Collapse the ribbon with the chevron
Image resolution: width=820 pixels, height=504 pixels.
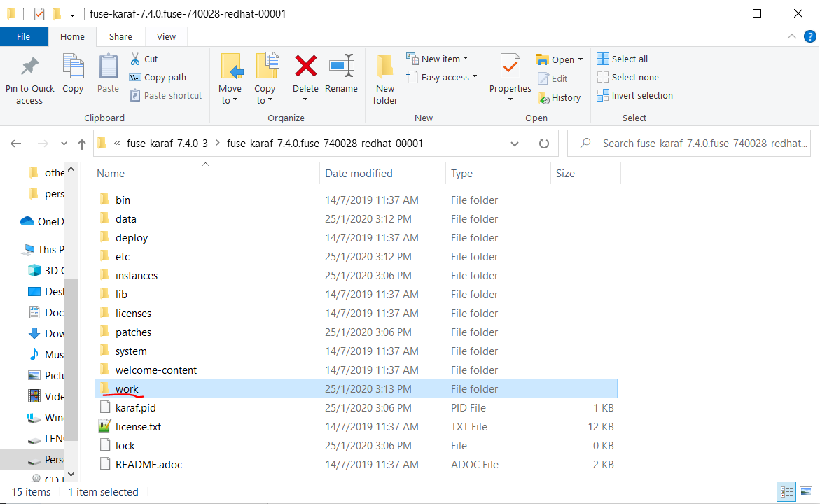792,36
